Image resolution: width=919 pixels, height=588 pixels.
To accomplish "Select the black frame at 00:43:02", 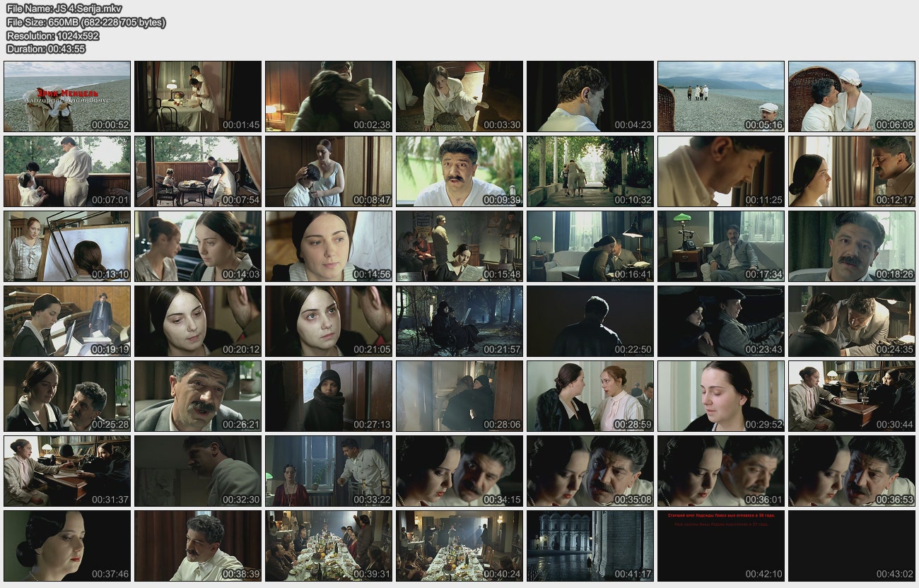I will 851,546.
